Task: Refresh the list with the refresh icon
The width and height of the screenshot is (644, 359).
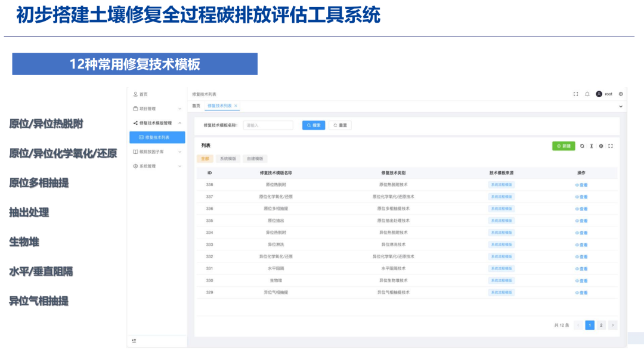Action: point(581,146)
